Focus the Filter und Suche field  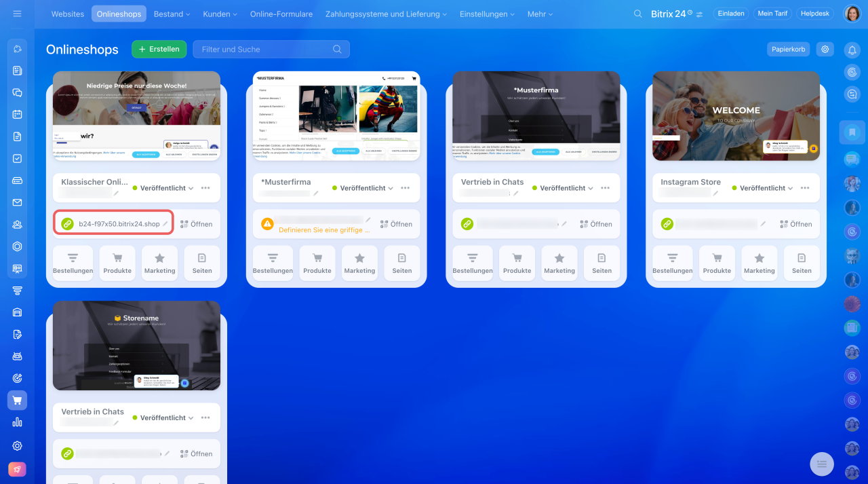click(271, 49)
